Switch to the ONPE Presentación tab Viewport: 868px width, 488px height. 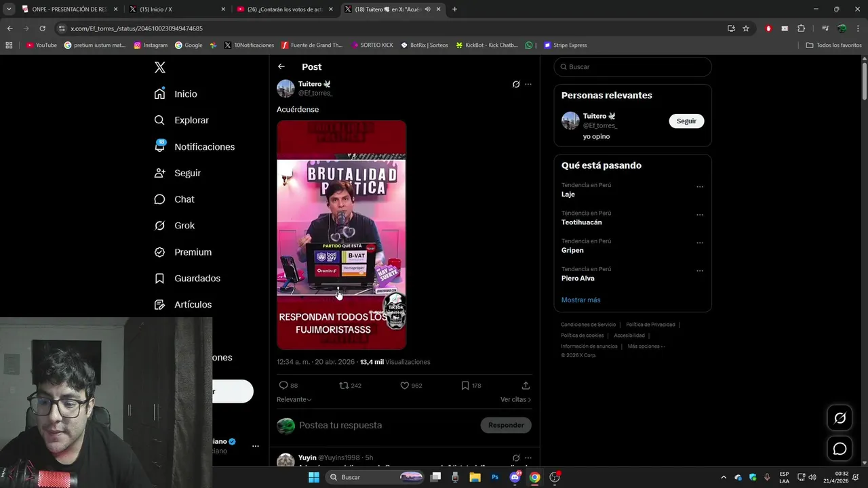(x=70, y=9)
